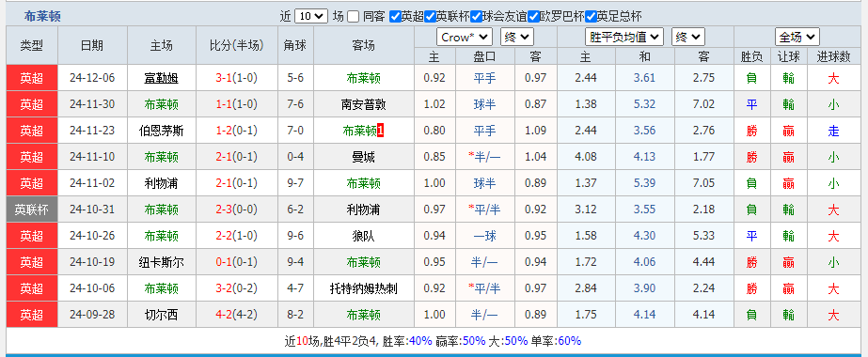Open the 4-2(4-2) score at 切尔西

tap(237, 315)
